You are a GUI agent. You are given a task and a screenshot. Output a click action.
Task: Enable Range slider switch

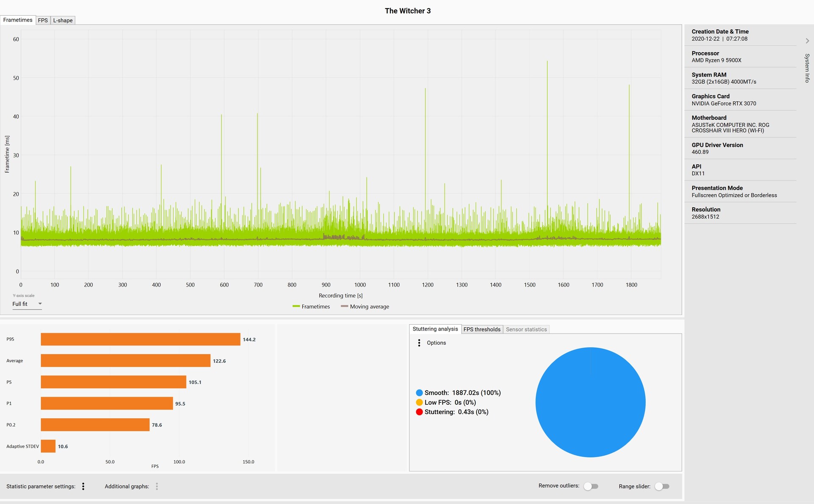point(662,486)
